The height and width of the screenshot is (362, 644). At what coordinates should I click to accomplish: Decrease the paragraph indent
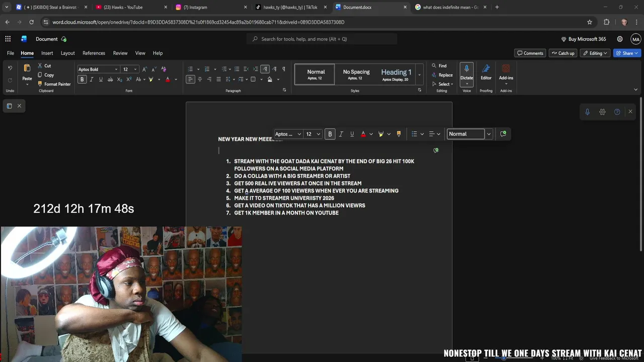[246, 69]
